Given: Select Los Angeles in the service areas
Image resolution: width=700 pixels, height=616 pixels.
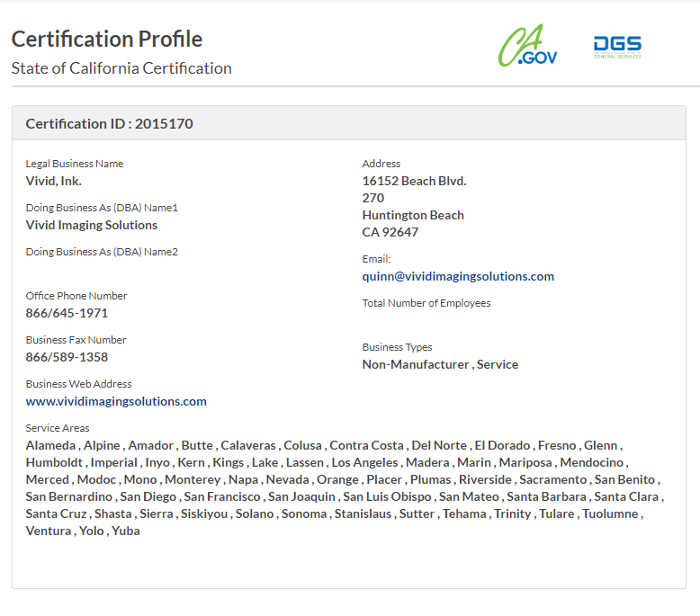Looking at the screenshot, I should tap(364, 462).
